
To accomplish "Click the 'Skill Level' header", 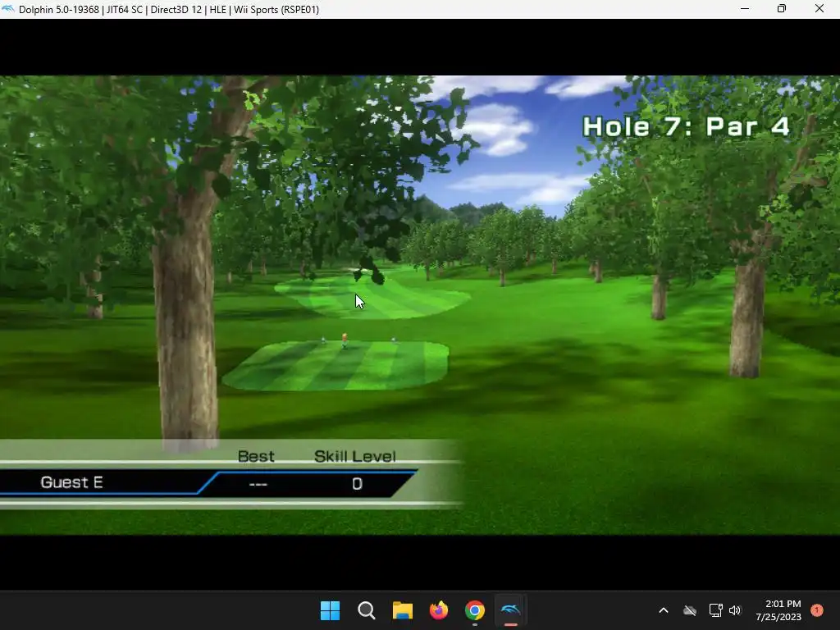I will [355, 456].
